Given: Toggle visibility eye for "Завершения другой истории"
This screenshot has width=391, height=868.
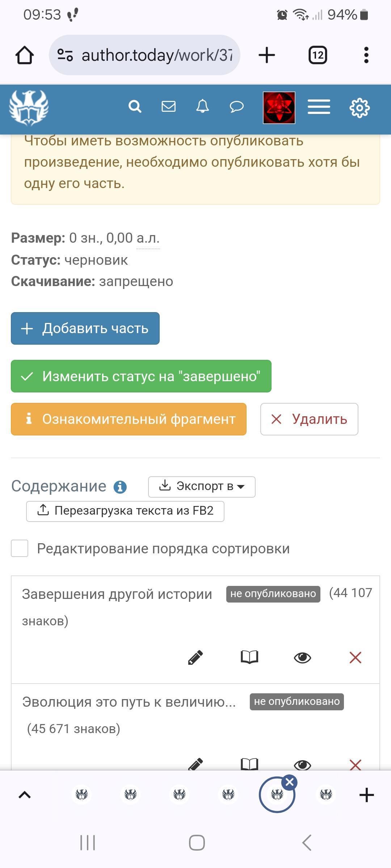Looking at the screenshot, I should [x=302, y=658].
